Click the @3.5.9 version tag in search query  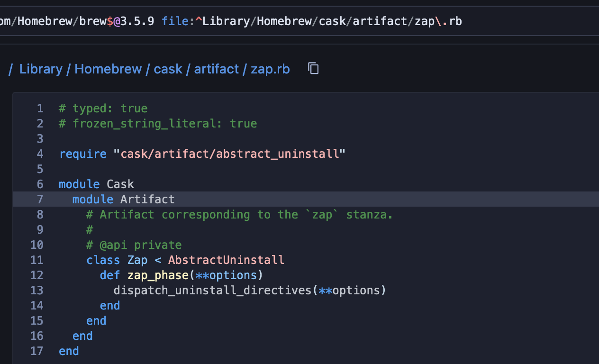[x=134, y=21]
